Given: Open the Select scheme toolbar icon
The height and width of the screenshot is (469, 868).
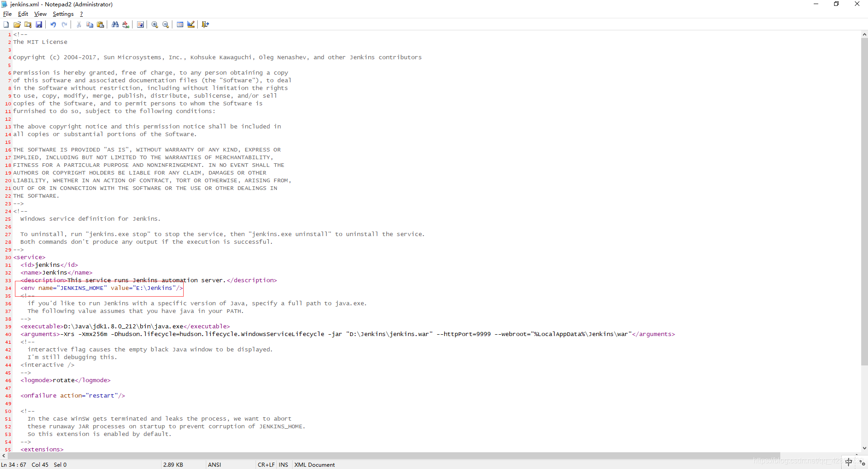Looking at the screenshot, I should (180, 24).
